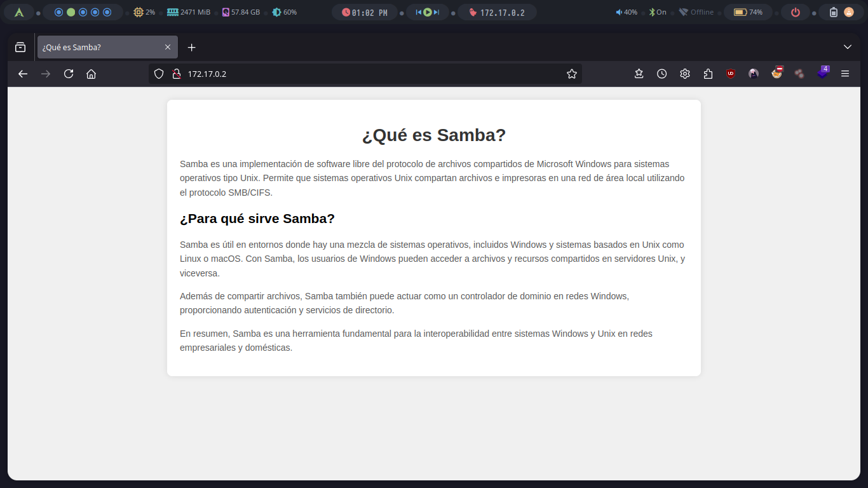Click the insecure connection padlock icon
The image size is (868, 488).
point(177,74)
